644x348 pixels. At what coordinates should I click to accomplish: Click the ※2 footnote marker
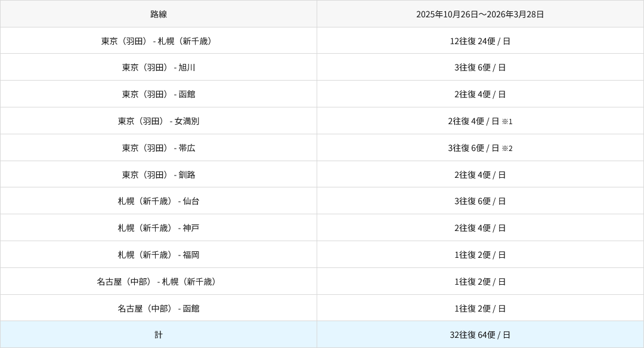[507, 149]
